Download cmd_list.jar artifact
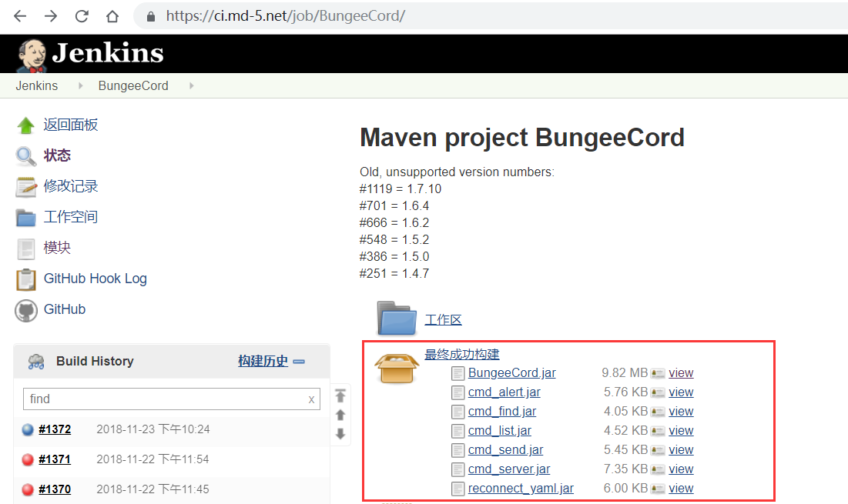Screen dimensions: 848x504 pyautogui.click(x=500, y=431)
